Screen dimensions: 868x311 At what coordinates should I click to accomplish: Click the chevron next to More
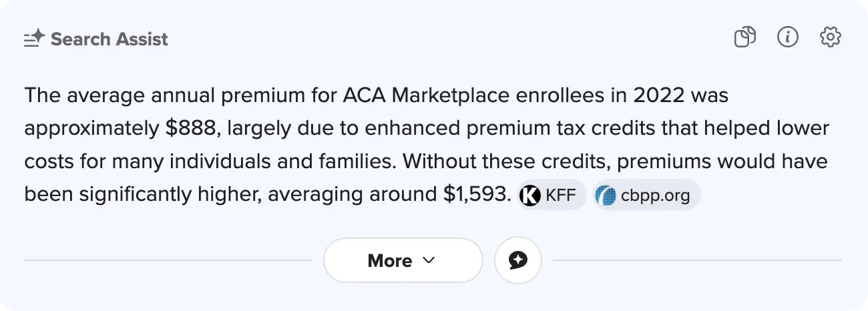coord(429,260)
